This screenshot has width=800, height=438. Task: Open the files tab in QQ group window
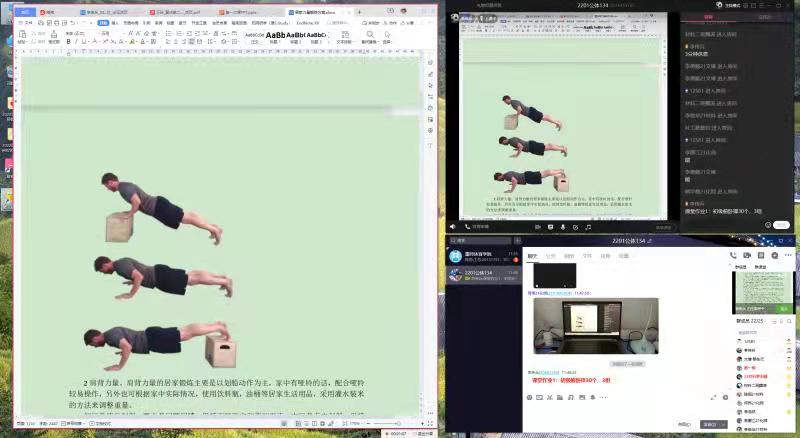click(587, 256)
